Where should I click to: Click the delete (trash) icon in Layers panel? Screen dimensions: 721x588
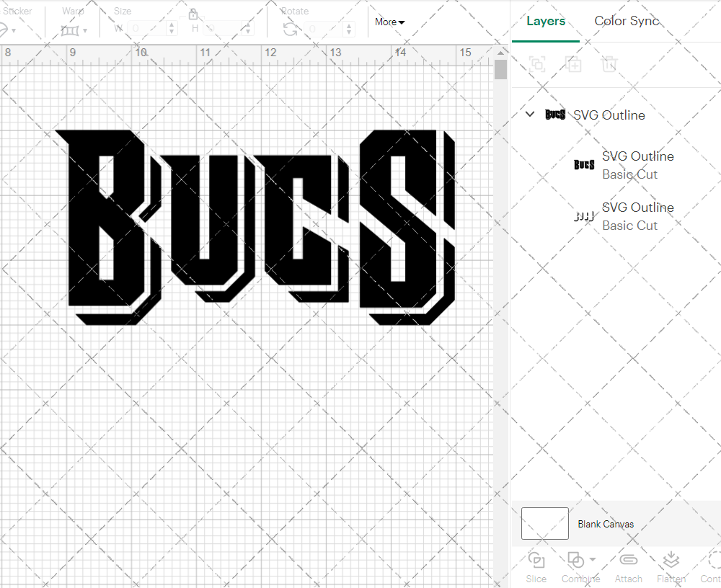(x=609, y=64)
